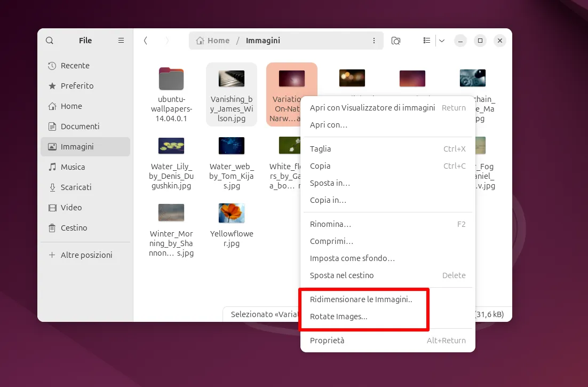Image resolution: width=588 pixels, height=387 pixels.
Task: Select the blue-grey chain image thumbnail in top row
Action: tap(473, 78)
